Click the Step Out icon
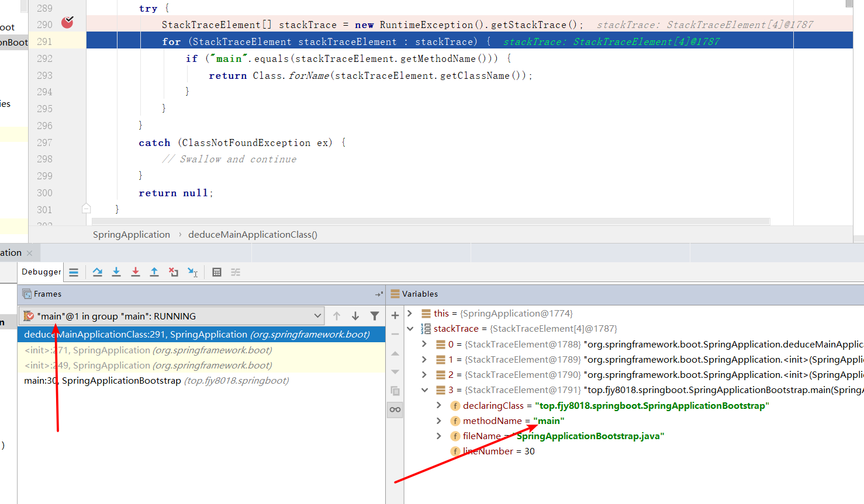Screen dimensions: 864x504 tap(154, 272)
